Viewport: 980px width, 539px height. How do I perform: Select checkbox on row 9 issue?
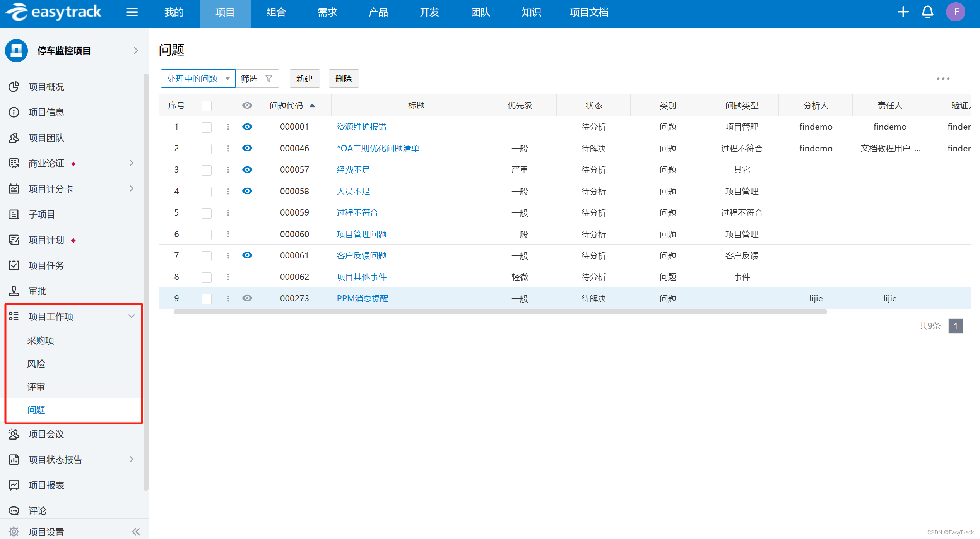(206, 298)
